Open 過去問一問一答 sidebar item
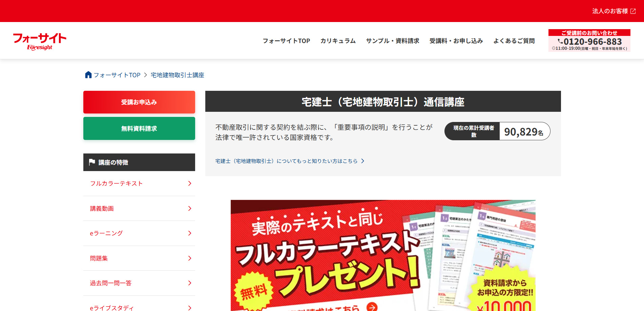Screen dimensions: 644x311 pyautogui.click(x=139, y=283)
